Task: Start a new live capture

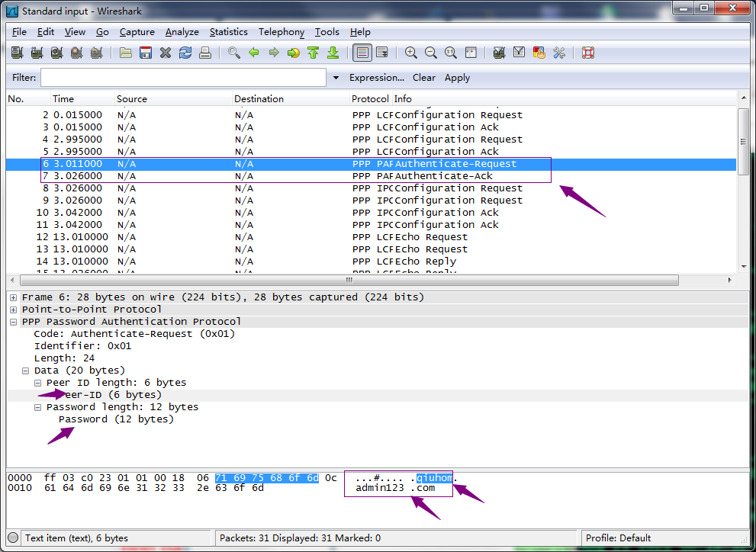Action: (57, 53)
